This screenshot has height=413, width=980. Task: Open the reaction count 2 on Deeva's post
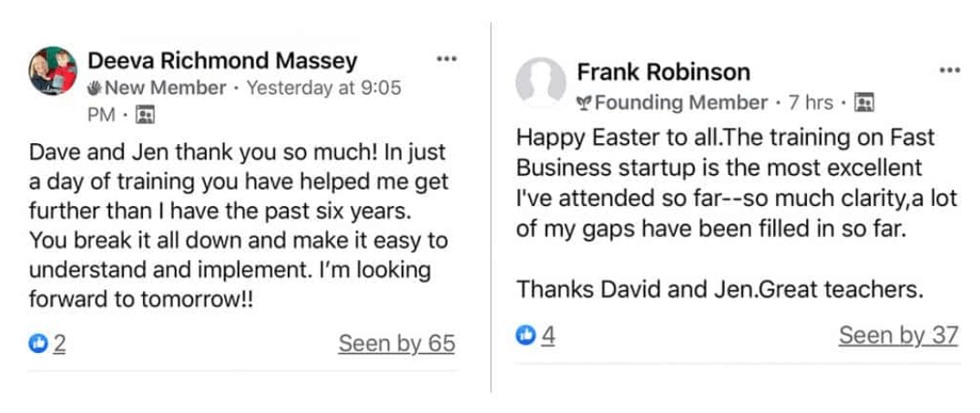[59, 344]
